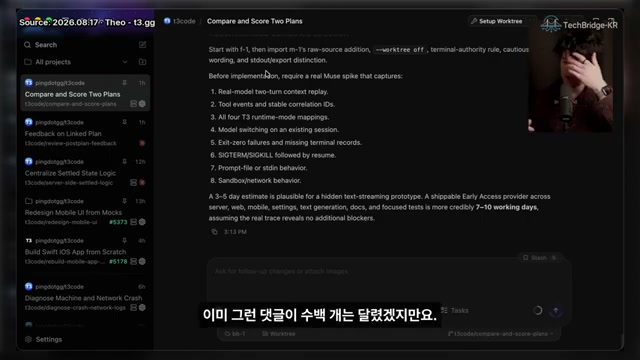Send the message with the up-arrow button

556,311
